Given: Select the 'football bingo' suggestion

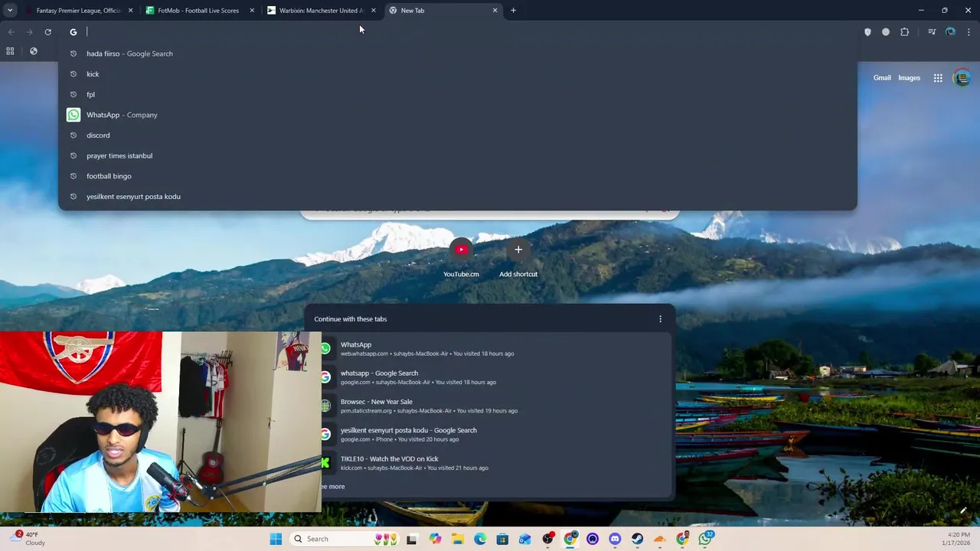Looking at the screenshot, I should point(458,176).
